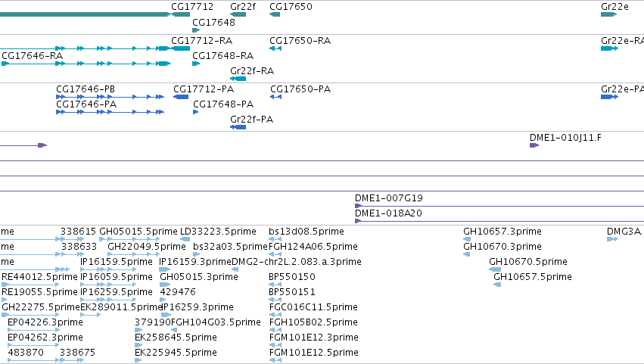The width and height of the screenshot is (644, 364).
Task: Select the Gr22e gene label
Action: [614, 7]
